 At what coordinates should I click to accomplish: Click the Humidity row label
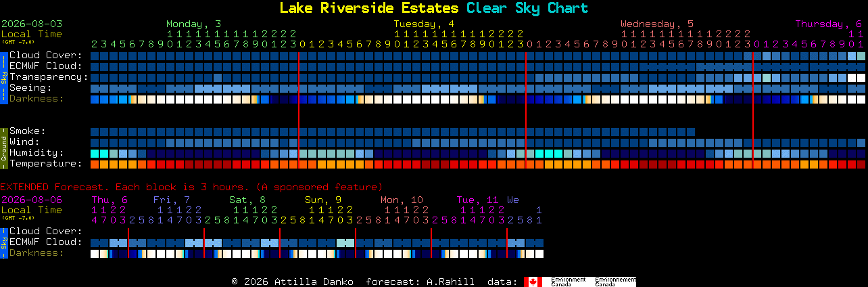[37, 153]
